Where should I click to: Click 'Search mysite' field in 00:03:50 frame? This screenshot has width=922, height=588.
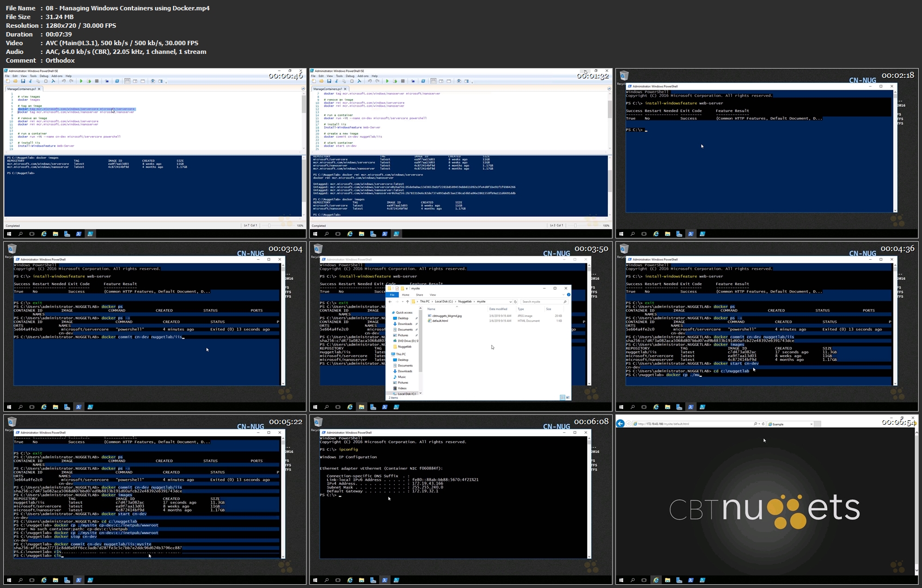544,302
